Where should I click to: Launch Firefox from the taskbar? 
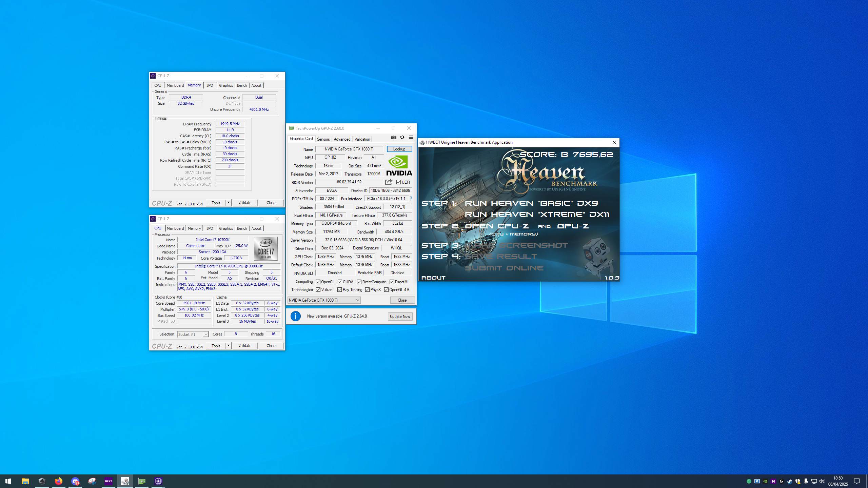point(58,481)
